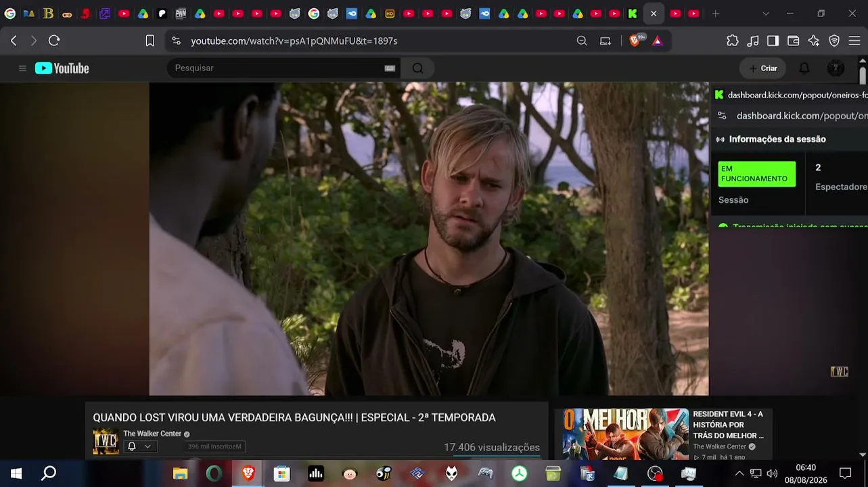Open Brave VPN shield icon

click(834, 41)
